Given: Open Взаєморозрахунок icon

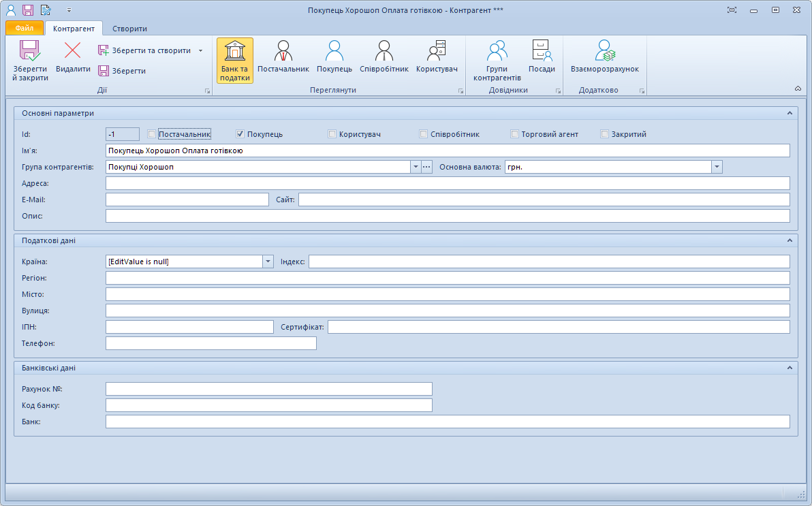Looking at the screenshot, I should coord(605,51).
